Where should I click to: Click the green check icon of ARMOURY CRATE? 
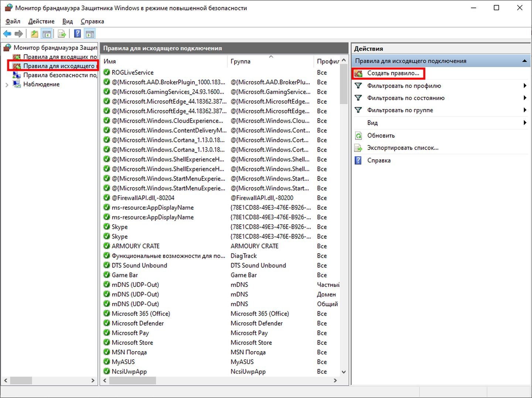[x=107, y=246]
